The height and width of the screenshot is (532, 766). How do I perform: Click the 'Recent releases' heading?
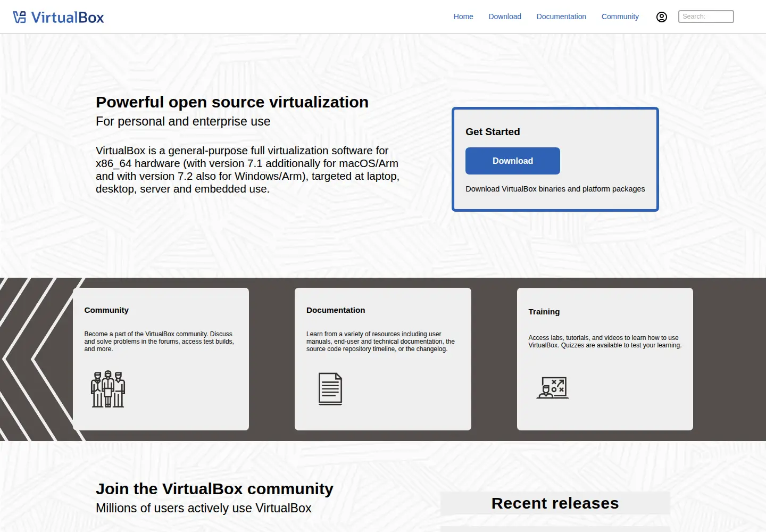coord(555,503)
